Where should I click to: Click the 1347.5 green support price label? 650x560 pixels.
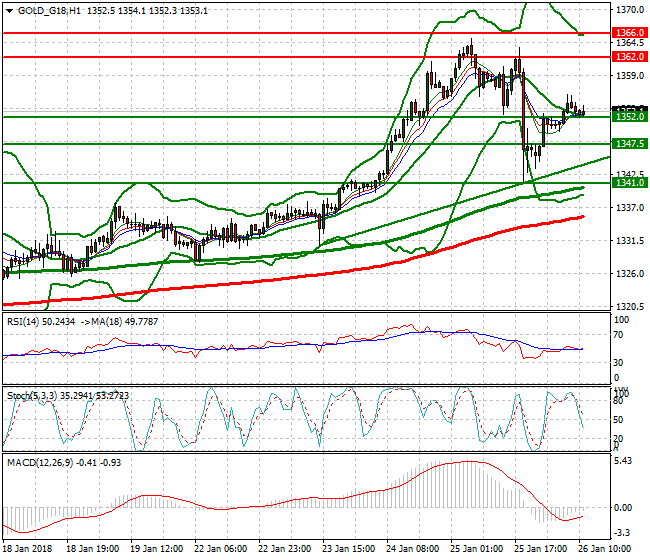click(x=629, y=144)
